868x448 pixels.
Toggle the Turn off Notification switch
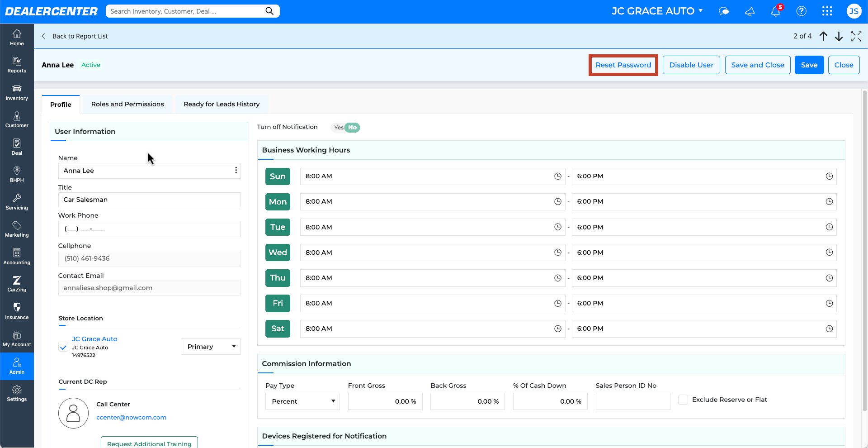tap(346, 128)
